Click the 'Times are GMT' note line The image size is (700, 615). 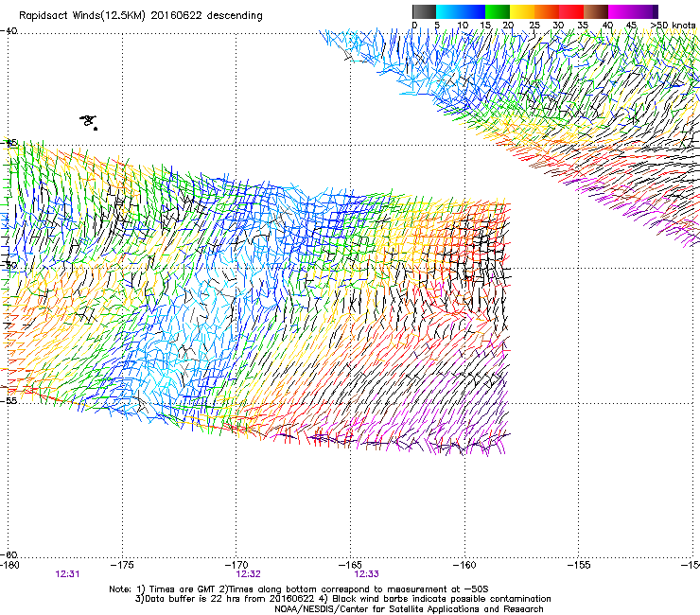tap(299, 589)
